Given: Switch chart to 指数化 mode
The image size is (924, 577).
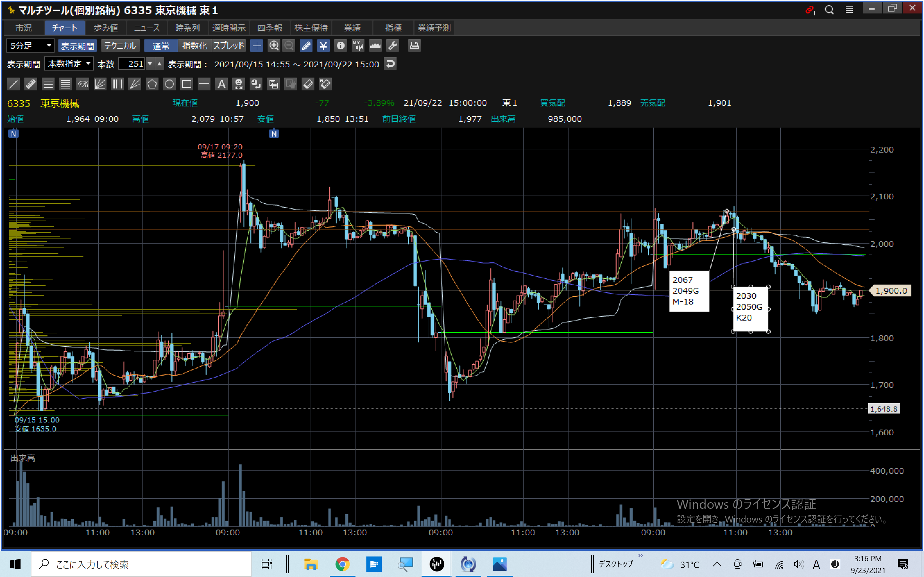Looking at the screenshot, I should [x=194, y=46].
